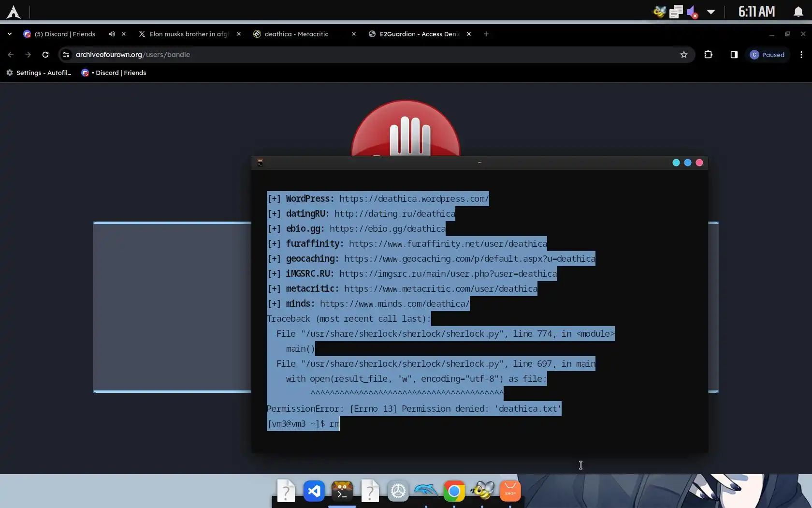
Task: Open the Discord | Friends bookmark
Action: click(x=114, y=73)
